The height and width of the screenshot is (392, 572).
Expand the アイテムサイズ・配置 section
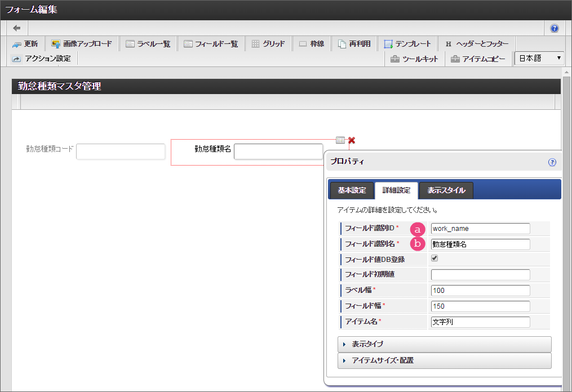(x=444, y=360)
